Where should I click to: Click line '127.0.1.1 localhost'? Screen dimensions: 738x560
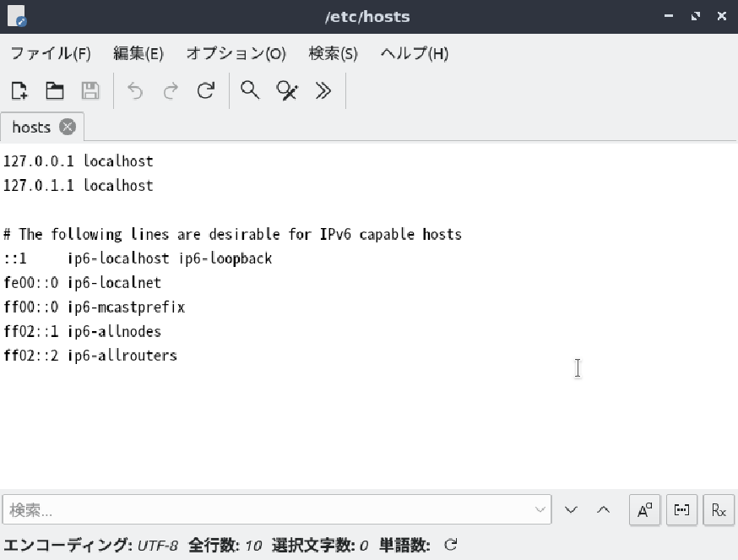click(79, 185)
